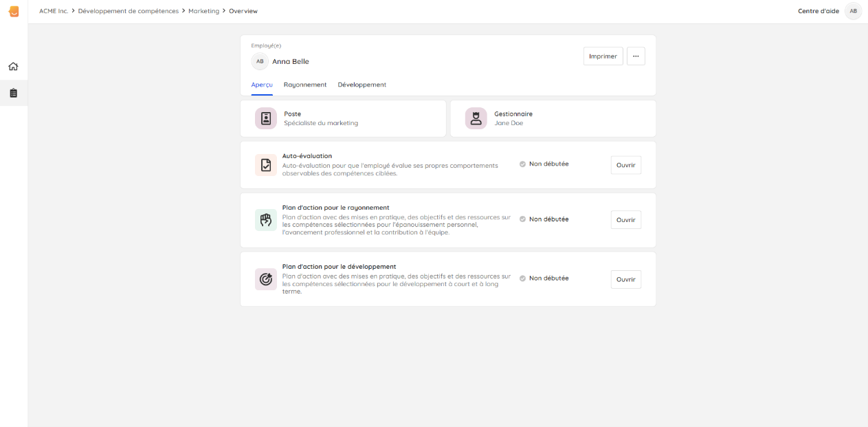Open the three-dots more options menu
The image size is (868, 427).
click(x=636, y=56)
